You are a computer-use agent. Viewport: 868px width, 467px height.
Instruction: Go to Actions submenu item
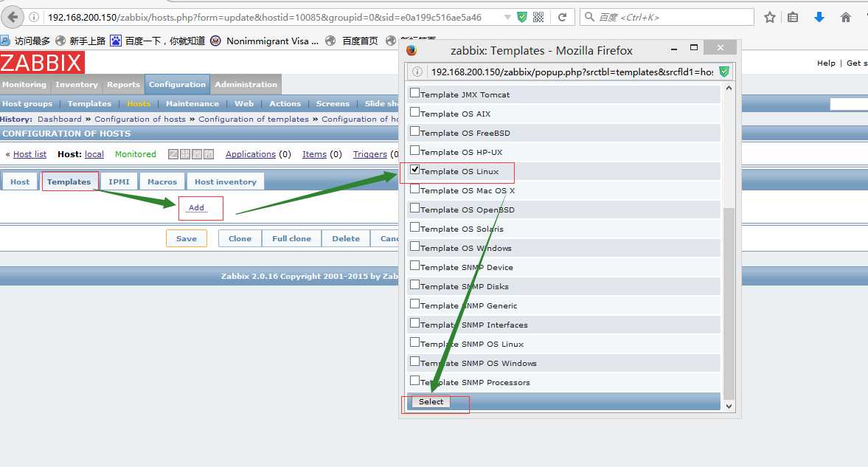point(285,103)
